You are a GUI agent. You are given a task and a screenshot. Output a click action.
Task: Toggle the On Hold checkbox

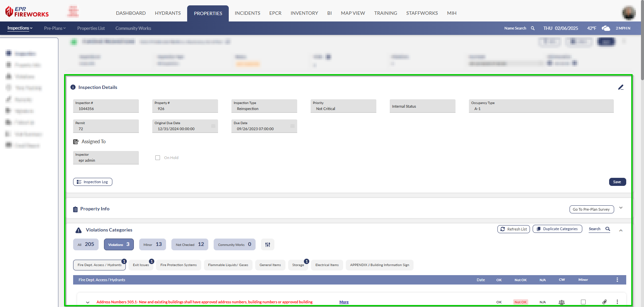pyautogui.click(x=158, y=158)
